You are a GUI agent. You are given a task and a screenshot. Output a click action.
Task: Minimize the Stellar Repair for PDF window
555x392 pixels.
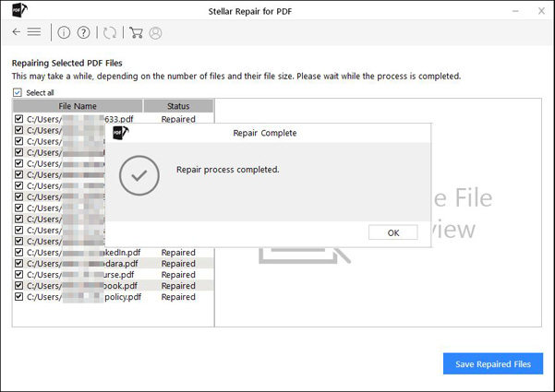tap(515, 11)
